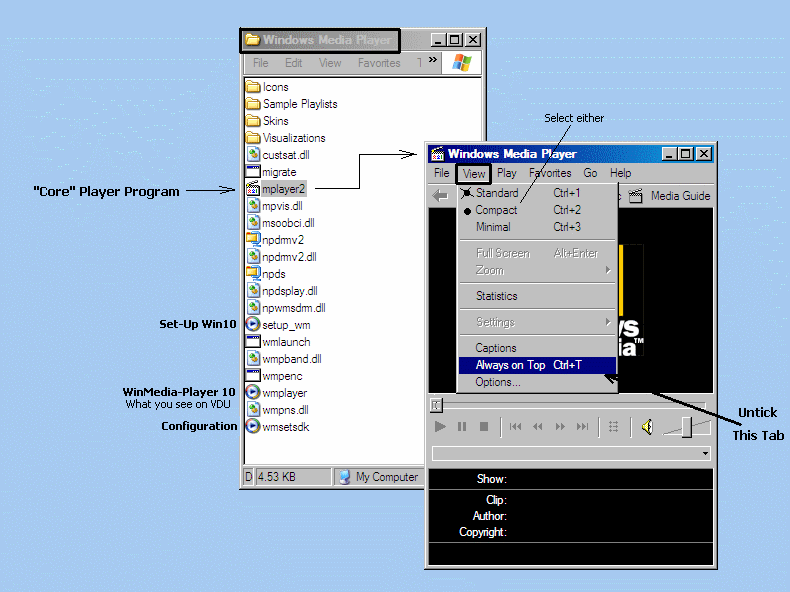This screenshot has width=790, height=592.
Task: Select the wmplayer application icon
Action: (253, 393)
